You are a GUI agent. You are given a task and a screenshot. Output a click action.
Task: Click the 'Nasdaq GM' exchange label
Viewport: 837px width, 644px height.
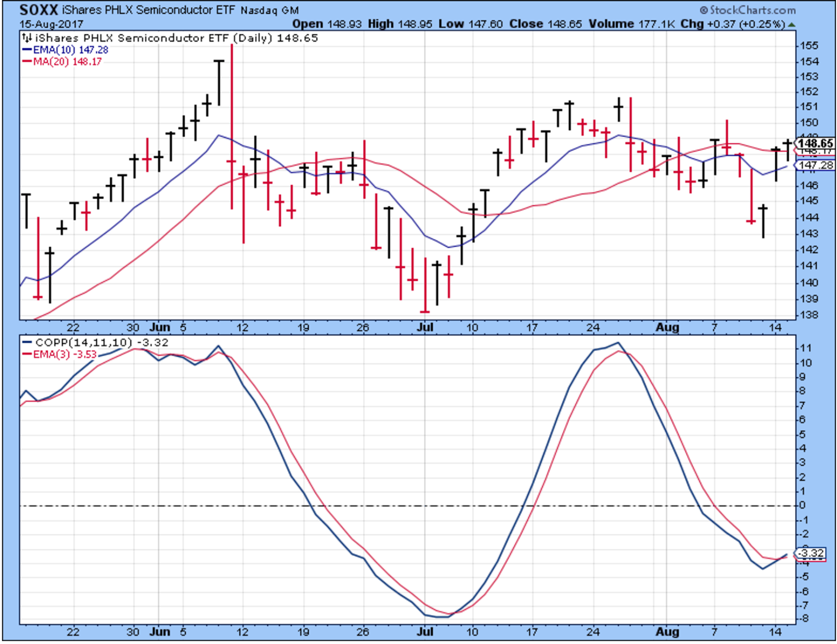[270, 11]
